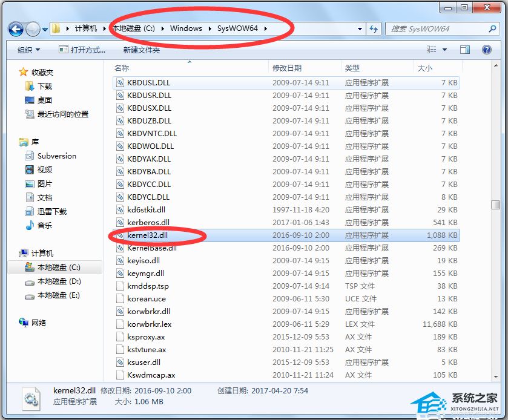
Task: Click the ksuser.dll file icon
Action: [x=120, y=362]
